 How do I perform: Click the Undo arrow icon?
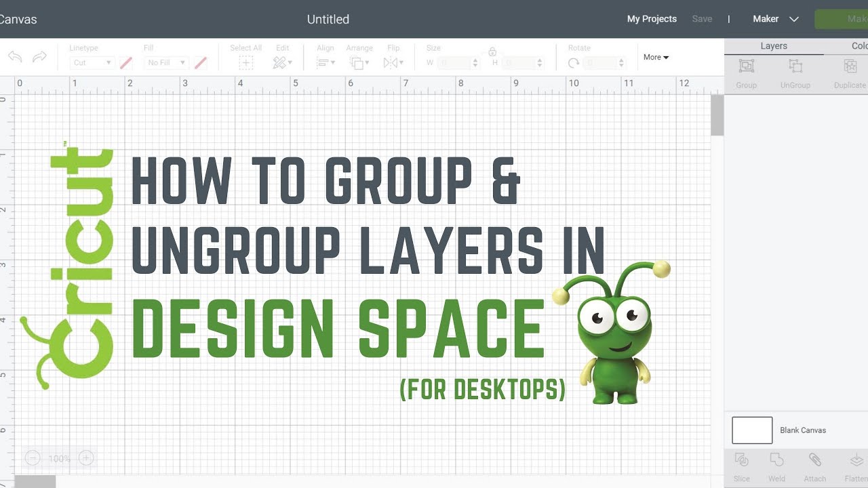[x=16, y=57]
